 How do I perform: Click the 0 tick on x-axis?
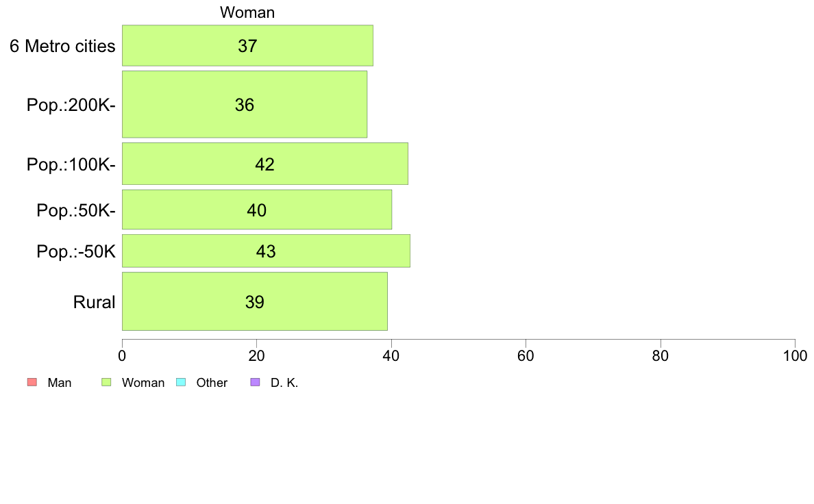122,355
